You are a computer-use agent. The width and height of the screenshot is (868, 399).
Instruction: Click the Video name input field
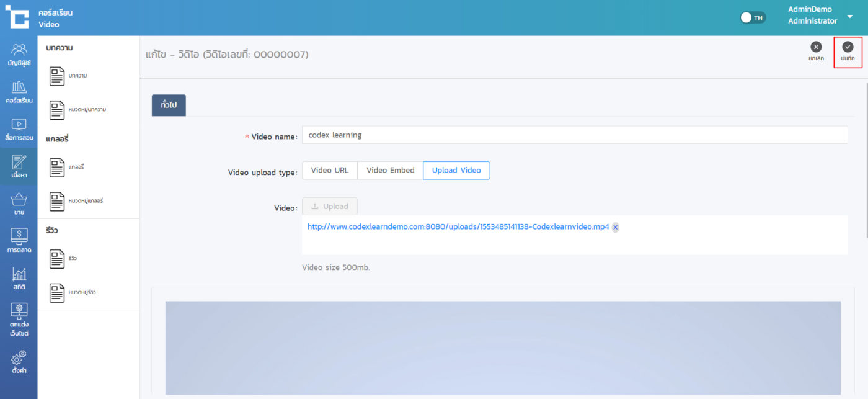[574, 135]
